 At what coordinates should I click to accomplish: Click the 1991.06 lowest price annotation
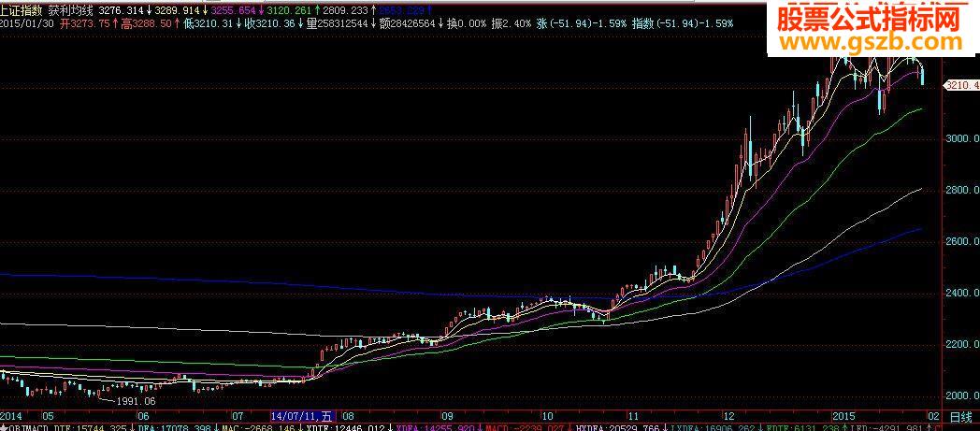135,401
